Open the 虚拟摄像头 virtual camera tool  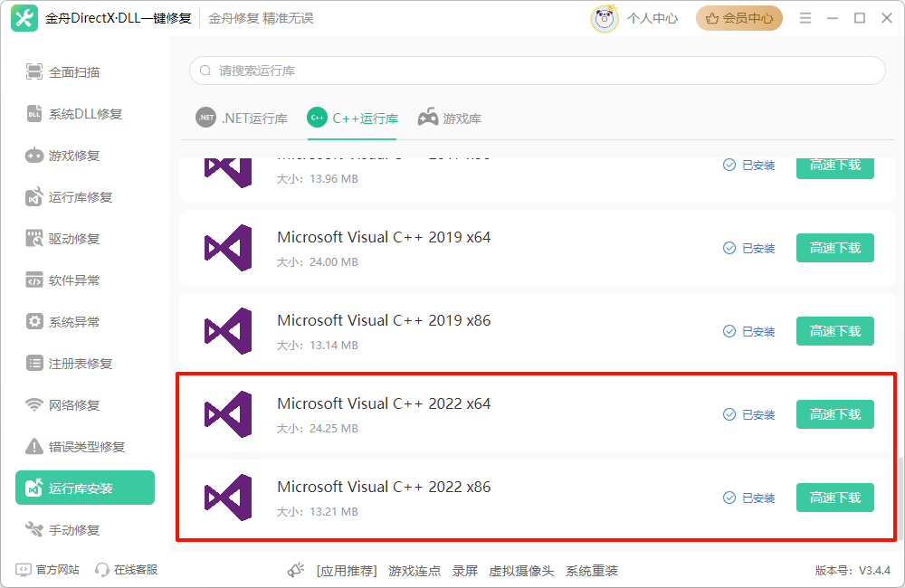(521, 571)
